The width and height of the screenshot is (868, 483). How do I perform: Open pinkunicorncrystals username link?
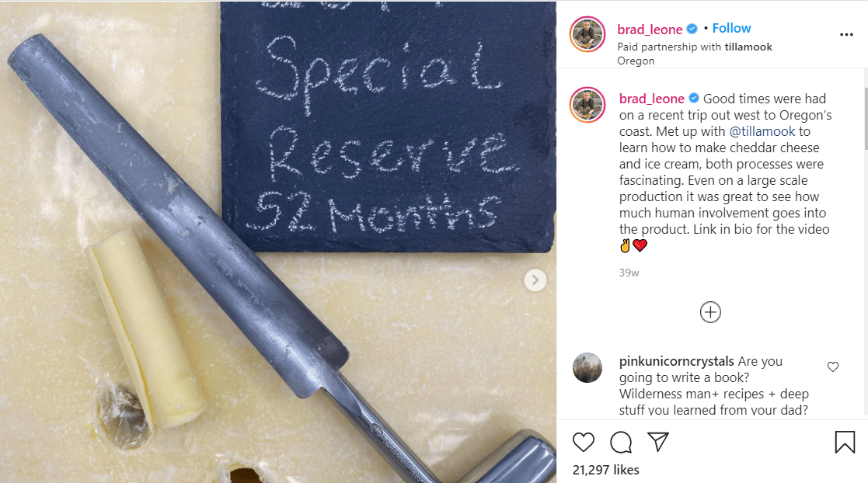click(x=677, y=362)
